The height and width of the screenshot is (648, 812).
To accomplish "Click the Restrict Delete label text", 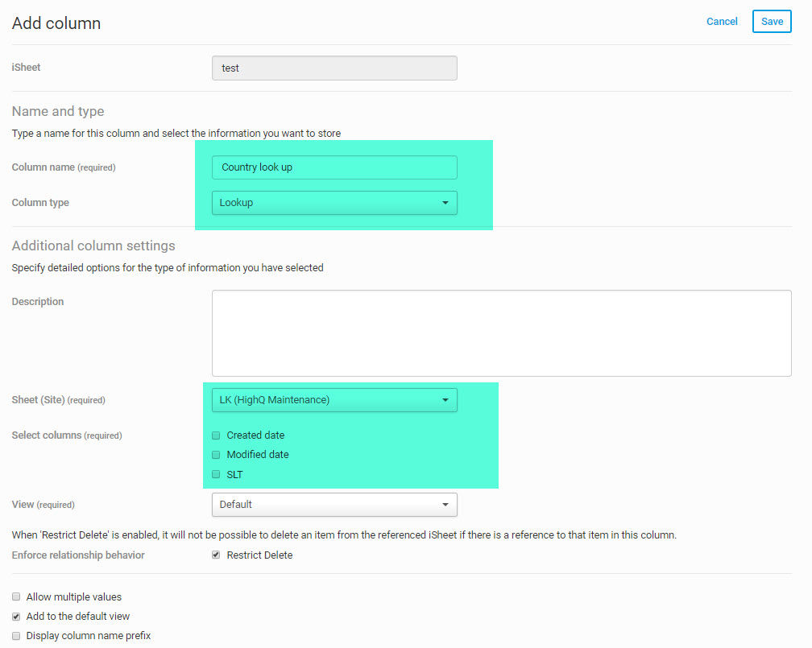I will point(259,555).
